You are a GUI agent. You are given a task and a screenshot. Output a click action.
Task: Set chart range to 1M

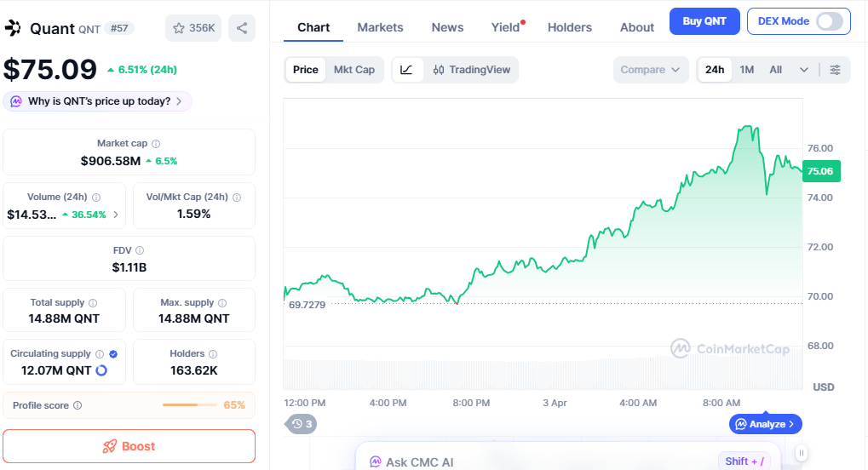747,70
